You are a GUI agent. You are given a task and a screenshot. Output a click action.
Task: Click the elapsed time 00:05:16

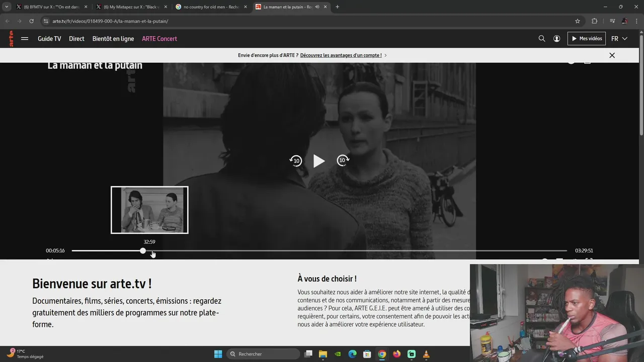pyautogui.click(x=55, y=250)
